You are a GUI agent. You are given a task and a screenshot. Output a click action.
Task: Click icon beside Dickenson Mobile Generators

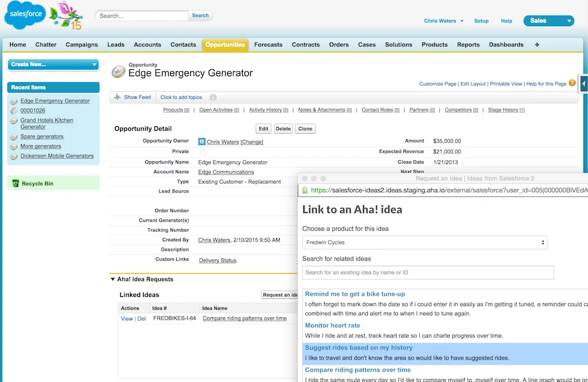(x=14, y=156)
